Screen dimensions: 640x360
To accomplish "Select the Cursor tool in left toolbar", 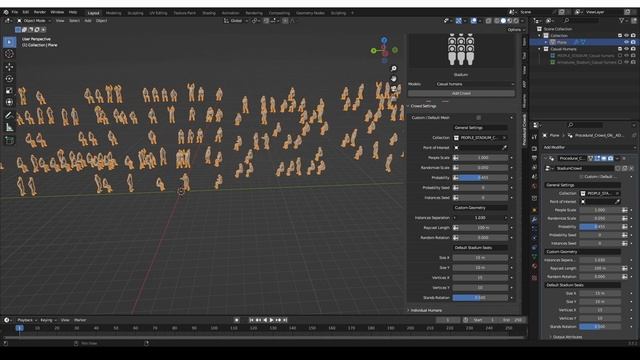I will pos(9,54).
